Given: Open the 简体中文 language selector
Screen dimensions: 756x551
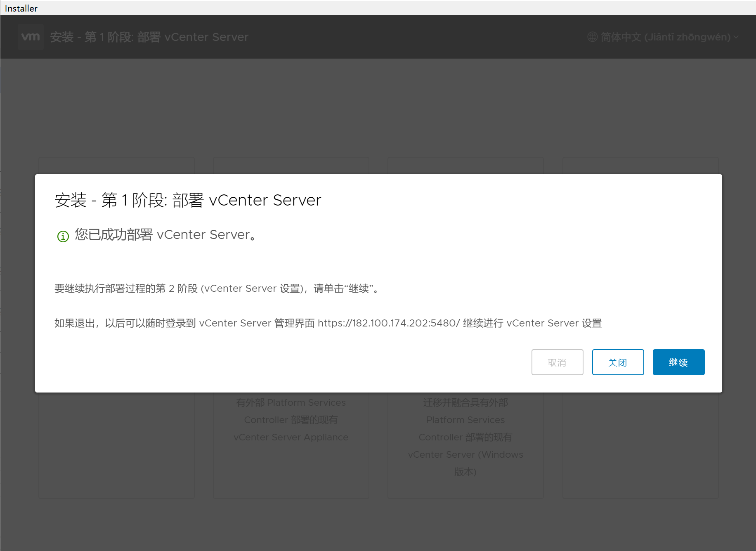Looking at the screenshot, I should coord(665,37).
